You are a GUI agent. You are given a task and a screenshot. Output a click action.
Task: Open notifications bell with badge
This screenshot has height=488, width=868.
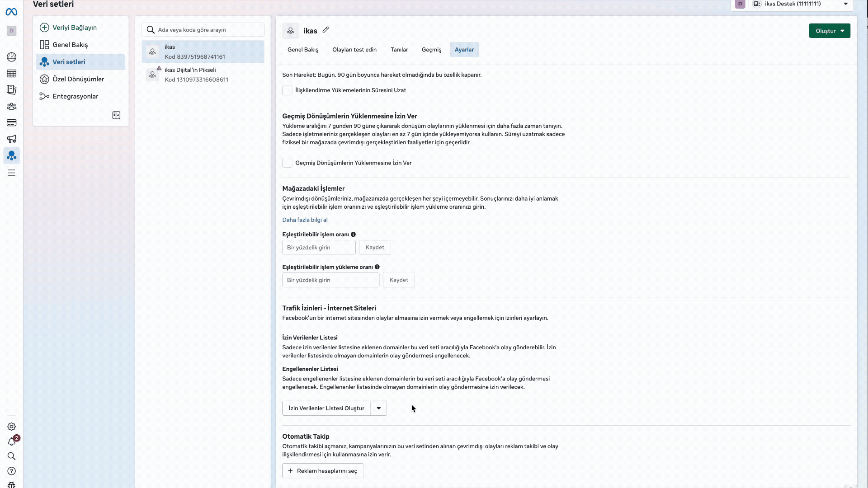click(11, 441)
